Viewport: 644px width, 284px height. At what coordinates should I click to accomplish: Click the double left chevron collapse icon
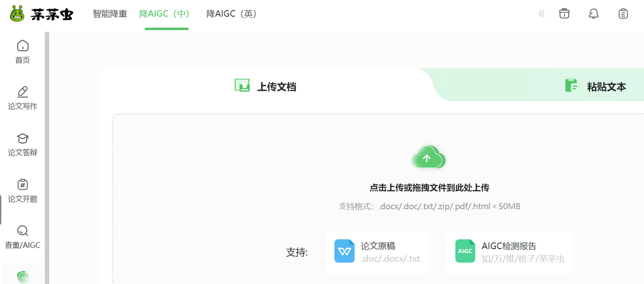541,14
